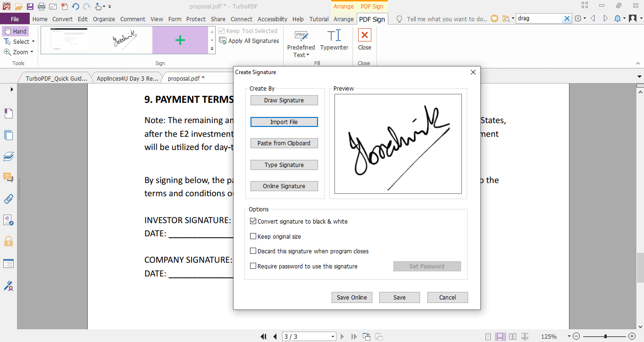Image resolution: width=644 pixels, height=342 pixels.
Task: Enable Keep original size option
Action: click(x=253, y=236)
